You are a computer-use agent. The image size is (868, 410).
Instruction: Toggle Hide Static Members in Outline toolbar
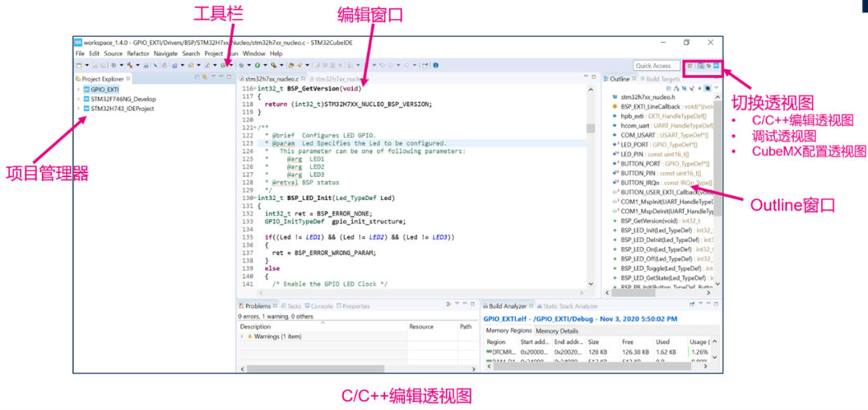coord(691,88)
